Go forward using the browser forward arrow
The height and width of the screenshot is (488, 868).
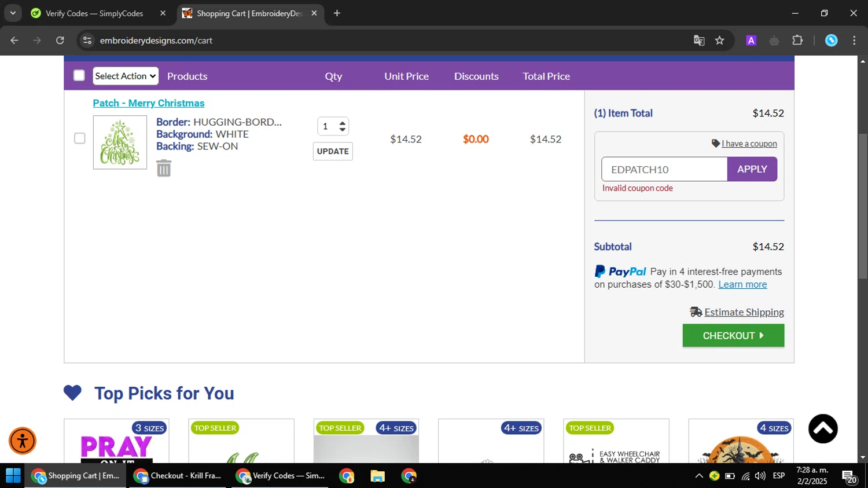pyautogui.click(x=37, y=41)
